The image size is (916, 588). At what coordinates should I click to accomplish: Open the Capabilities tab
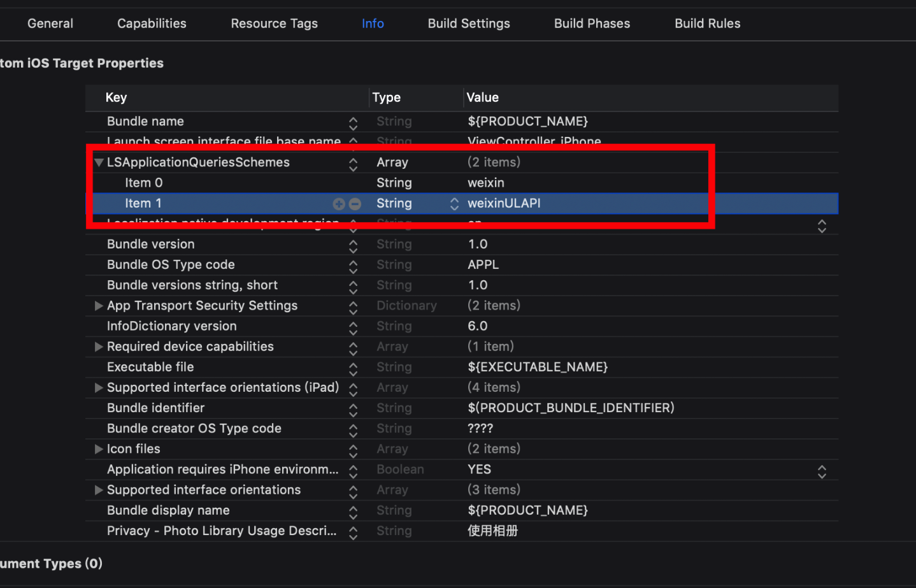(x=151, y=23)
